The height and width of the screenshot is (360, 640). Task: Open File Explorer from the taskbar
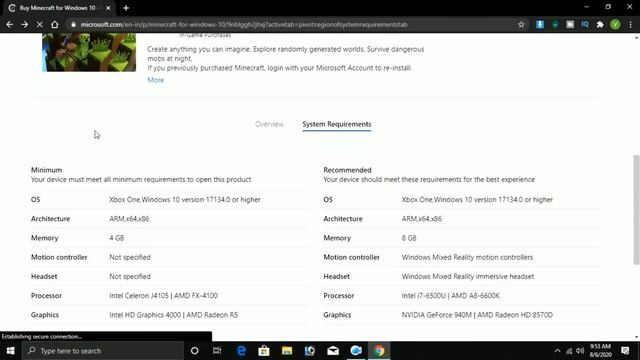(287, 351)
